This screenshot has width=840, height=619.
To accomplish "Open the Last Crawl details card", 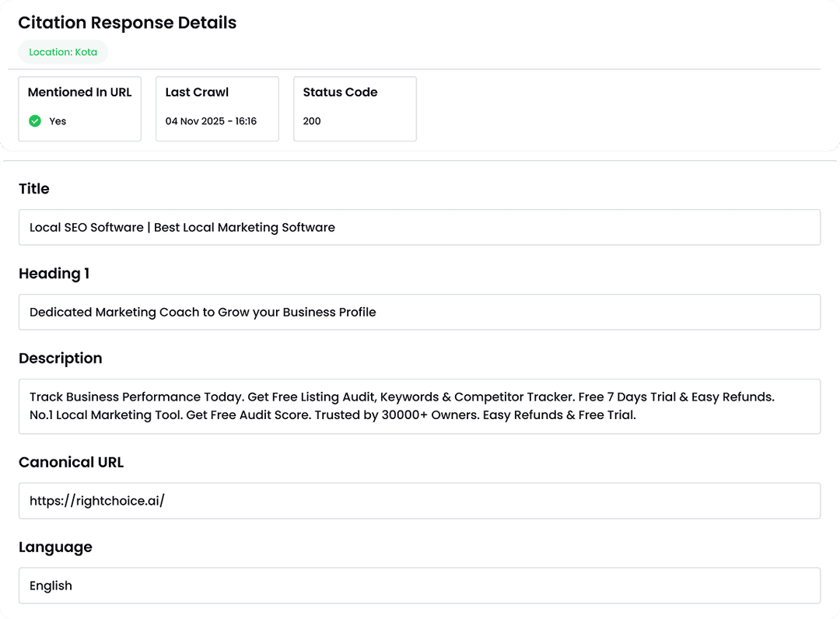I will 217,109.
